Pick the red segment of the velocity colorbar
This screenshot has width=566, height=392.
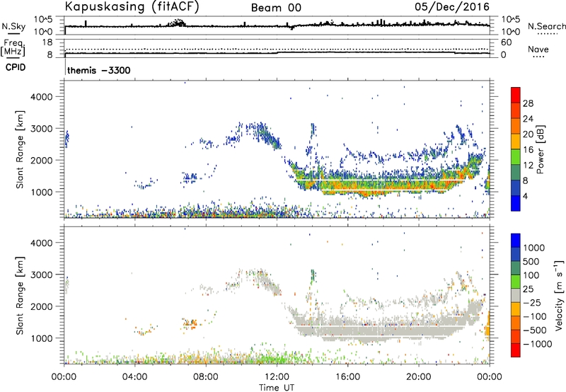[516, 350]
